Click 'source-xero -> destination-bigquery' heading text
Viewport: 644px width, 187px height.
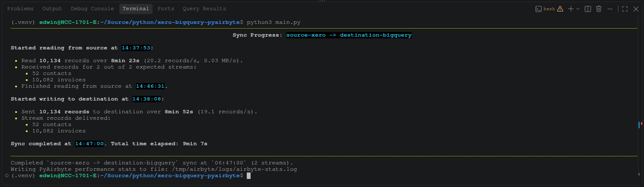coord(349,35)
